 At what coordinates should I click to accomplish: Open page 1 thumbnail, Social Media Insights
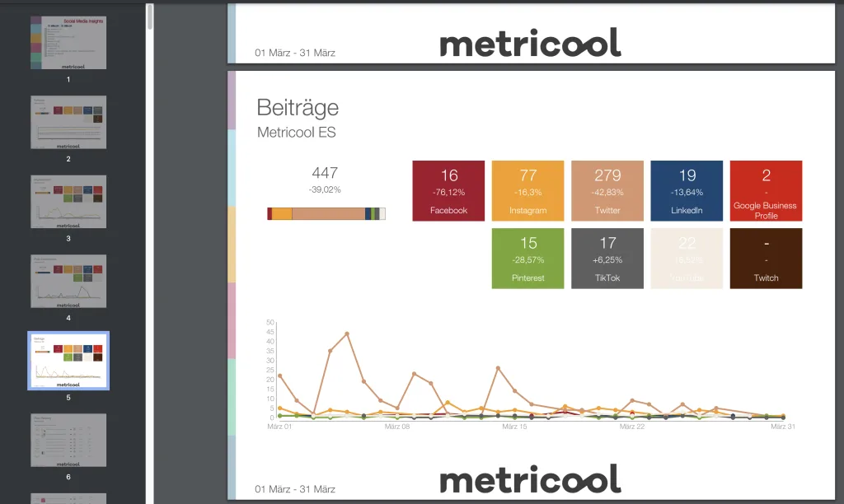(68, 43)
